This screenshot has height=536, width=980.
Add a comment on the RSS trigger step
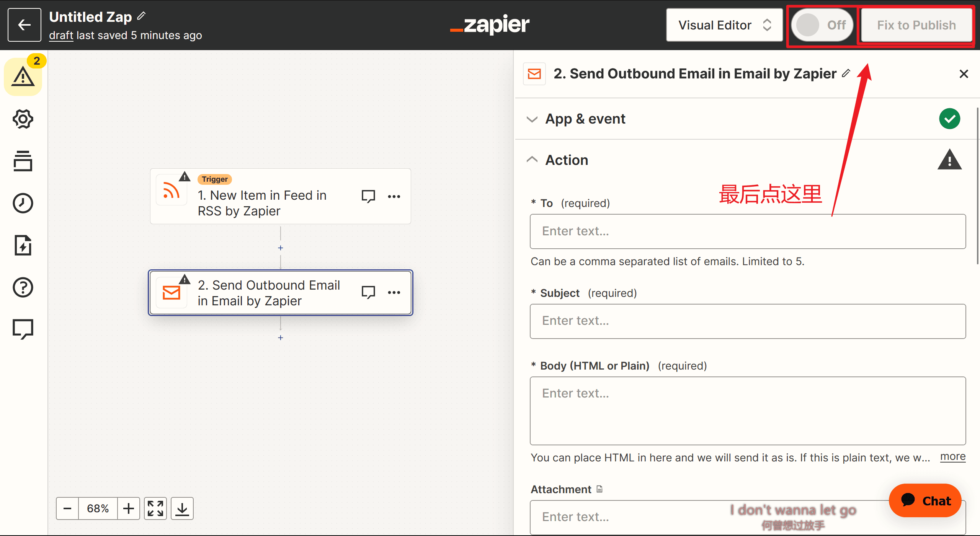coord(368,196)
